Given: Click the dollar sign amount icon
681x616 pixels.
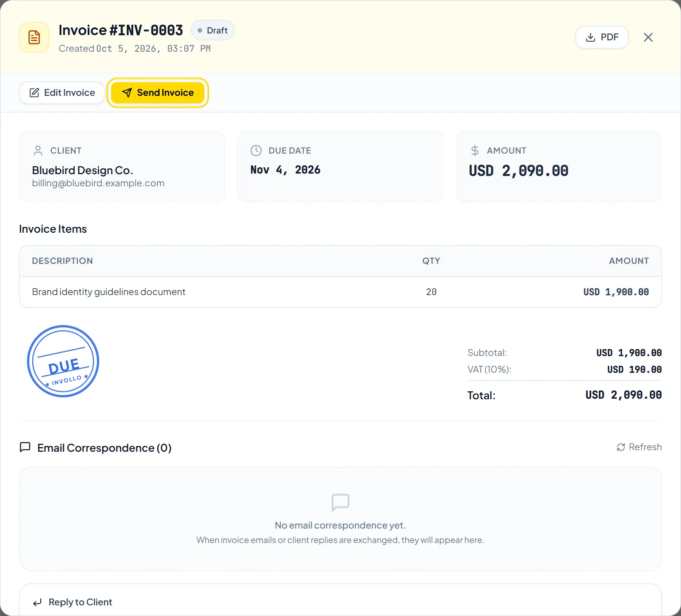Looking at the screenshot, I should pos(475,151).
